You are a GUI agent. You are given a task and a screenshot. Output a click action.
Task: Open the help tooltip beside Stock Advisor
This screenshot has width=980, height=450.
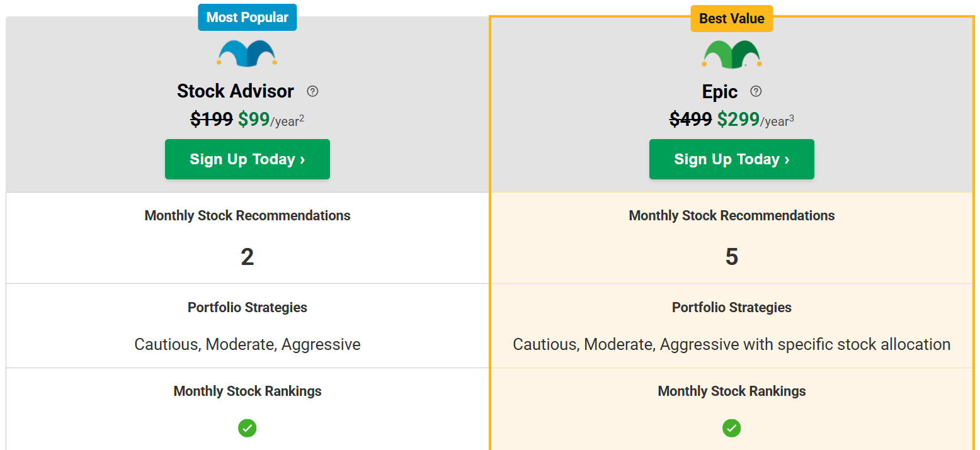313,91
